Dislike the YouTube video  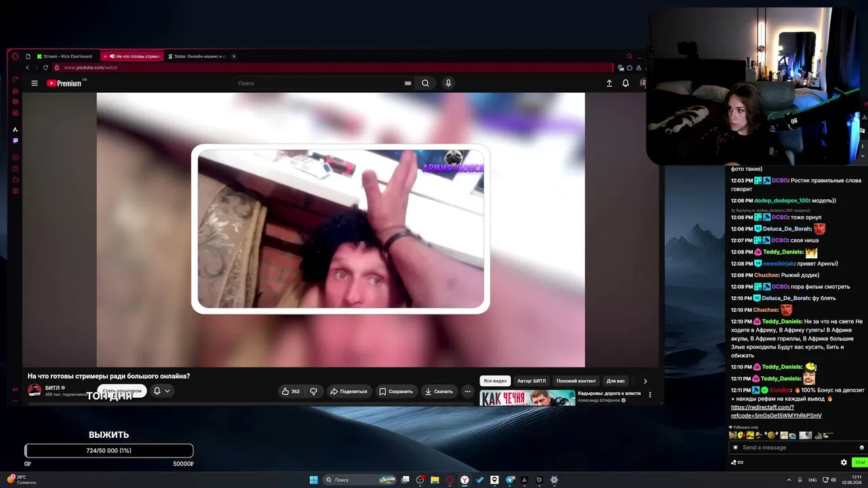pyautogui.click(x=313, y=391)
